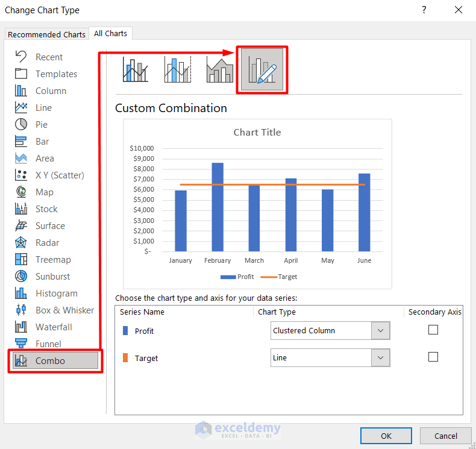Screen dimensions: 476x449
Task: Choose the Bar chart icon
Action: point(21,141)
